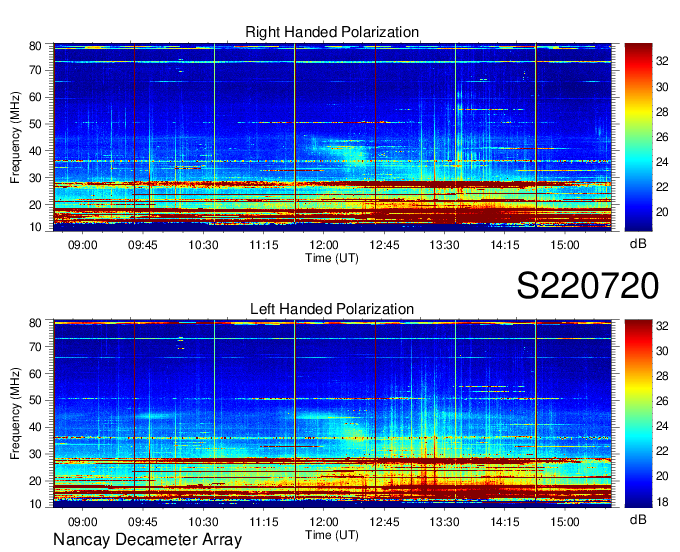Click "Time (UT)" label under Left Handed plot
The width and height of the screenshot is (680, 552).
(332, 535)
